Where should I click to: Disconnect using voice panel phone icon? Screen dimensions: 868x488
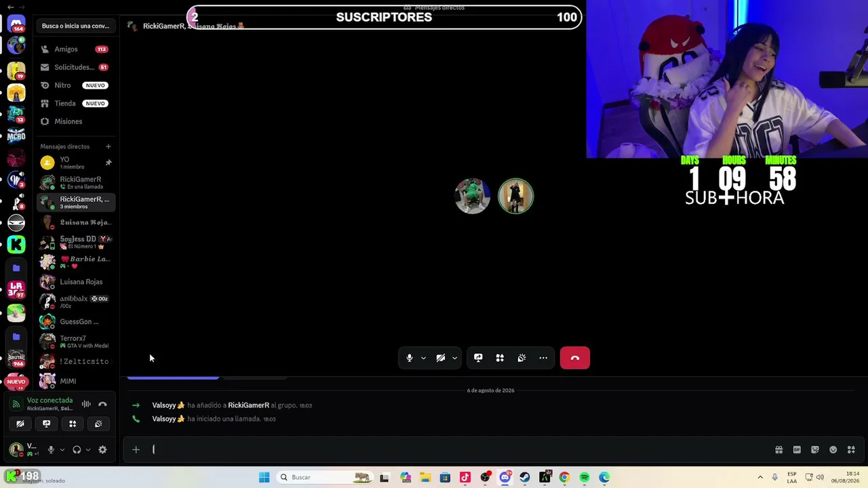102,404
